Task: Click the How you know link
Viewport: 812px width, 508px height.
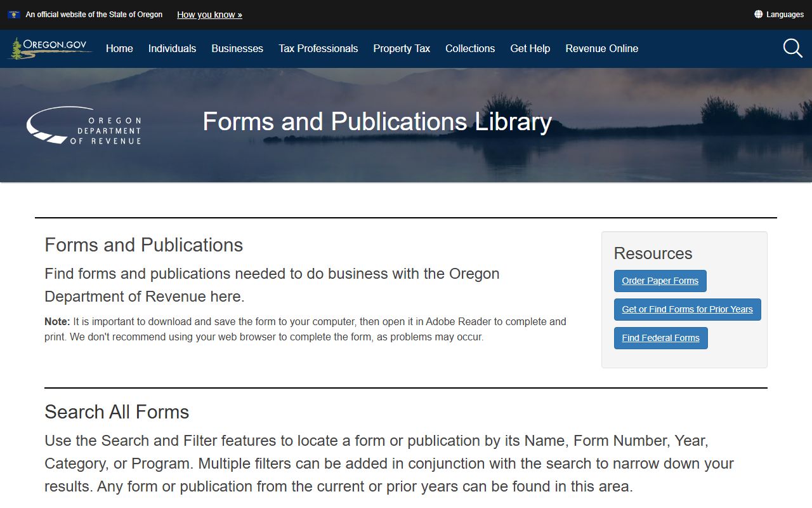Action: pos(209,15)
